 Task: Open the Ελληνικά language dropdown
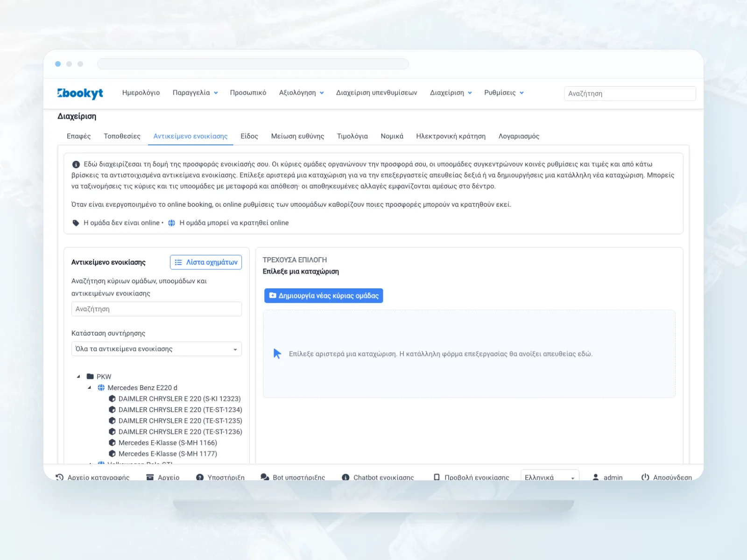point(550,477)
